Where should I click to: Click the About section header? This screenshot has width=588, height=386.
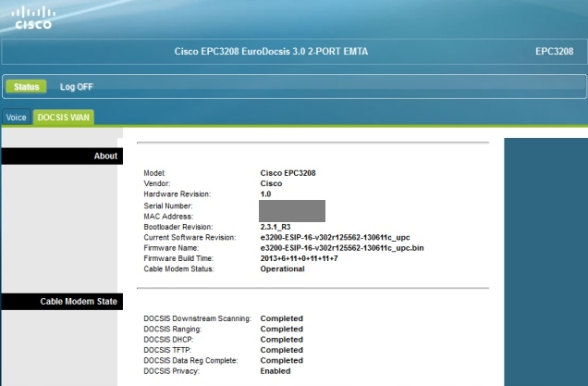click(62, 156)
